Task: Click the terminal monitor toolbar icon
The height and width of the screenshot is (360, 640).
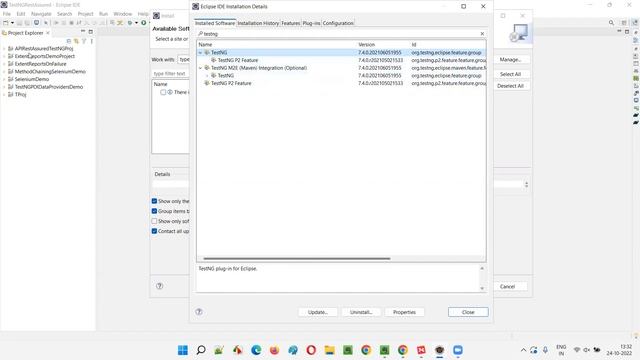Action: [36, 23]
